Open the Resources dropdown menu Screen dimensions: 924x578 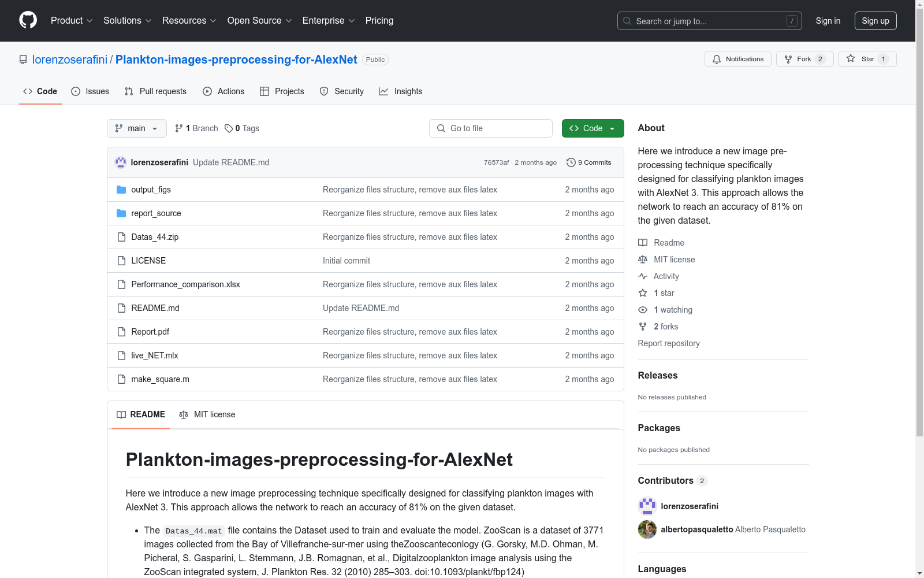[x=189, y=21]
